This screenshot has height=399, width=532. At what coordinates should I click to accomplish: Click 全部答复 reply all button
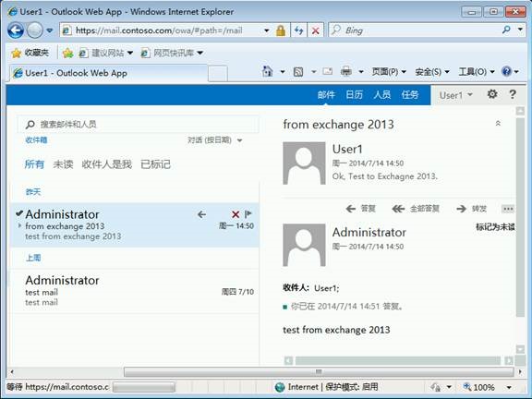click(x=416, y=209)
